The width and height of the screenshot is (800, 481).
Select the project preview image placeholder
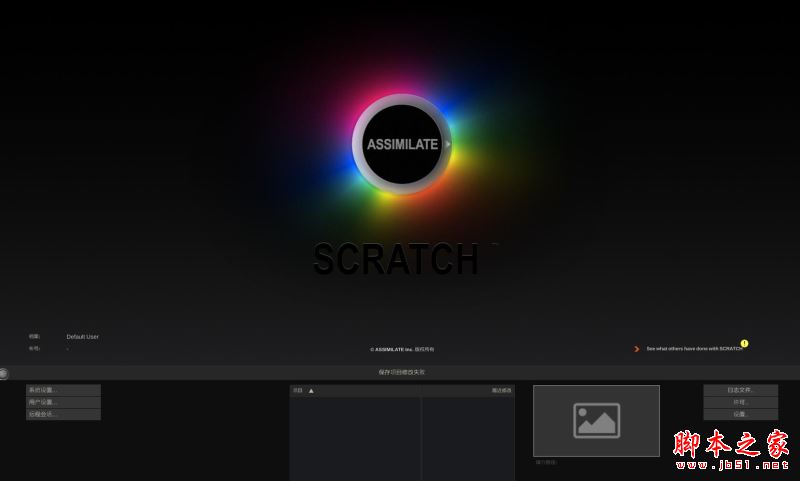[596, 421]
